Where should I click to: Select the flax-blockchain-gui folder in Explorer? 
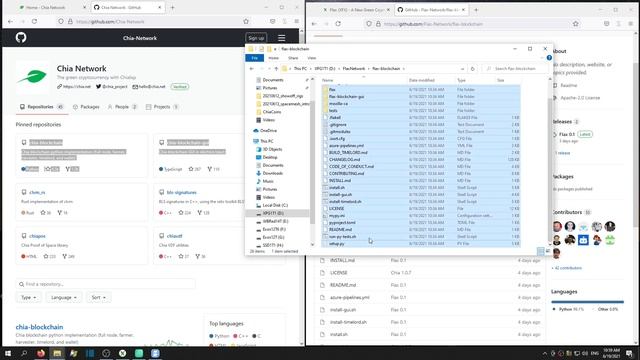point(421,97)
